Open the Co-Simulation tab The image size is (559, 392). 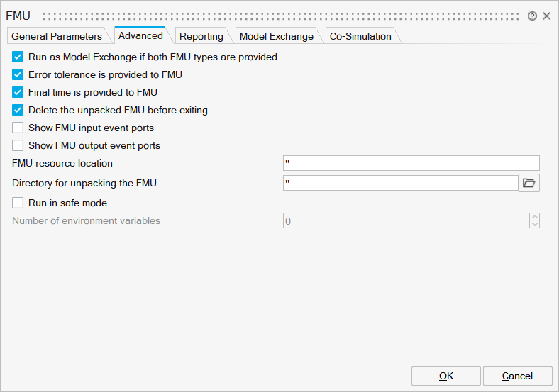[x=360, y=36]
